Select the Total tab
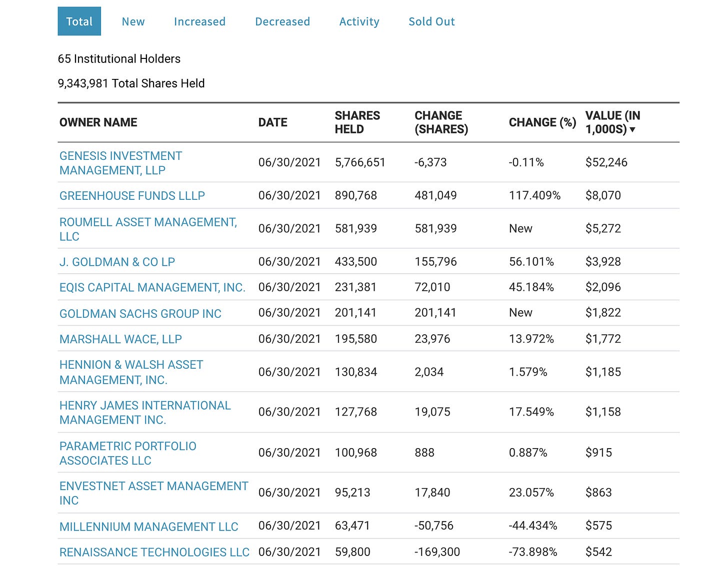 point(79,21)
